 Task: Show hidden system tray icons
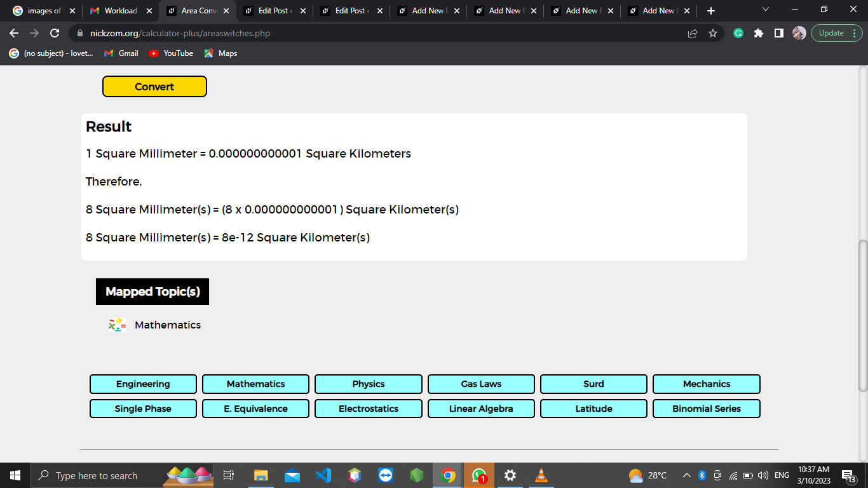coord(687,475)
